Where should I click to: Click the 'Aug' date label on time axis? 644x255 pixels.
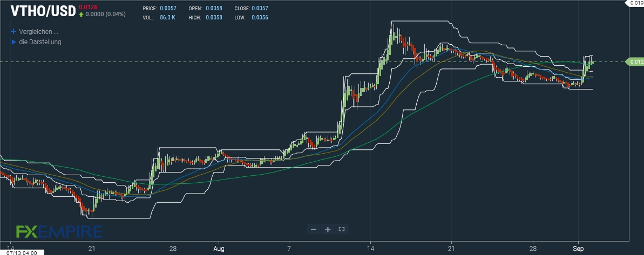pyautogui.click(x=219, y=249)
